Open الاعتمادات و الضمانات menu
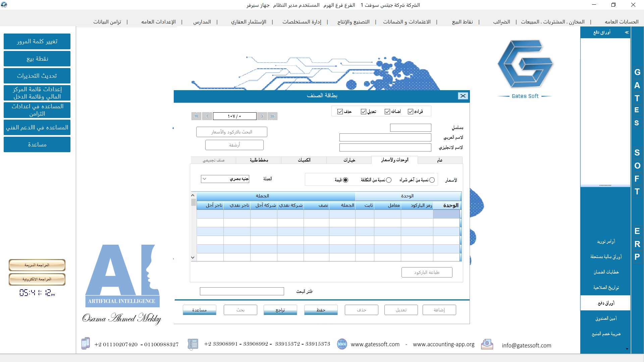The width and height of the screenshot is (644, 362). pyautogui.click(x=407, y=22)
